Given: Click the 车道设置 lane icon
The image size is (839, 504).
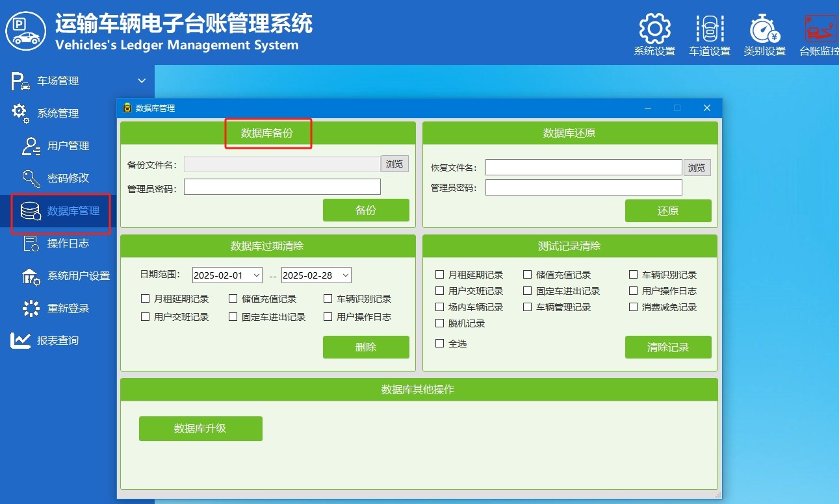Looking at the screenshot, I should 710,30.
